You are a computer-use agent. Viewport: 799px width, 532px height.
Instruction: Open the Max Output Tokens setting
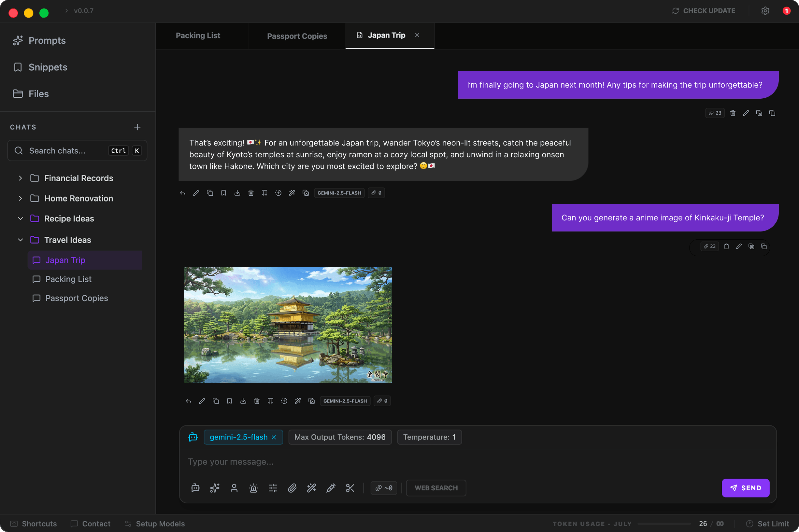click(340, 437)
